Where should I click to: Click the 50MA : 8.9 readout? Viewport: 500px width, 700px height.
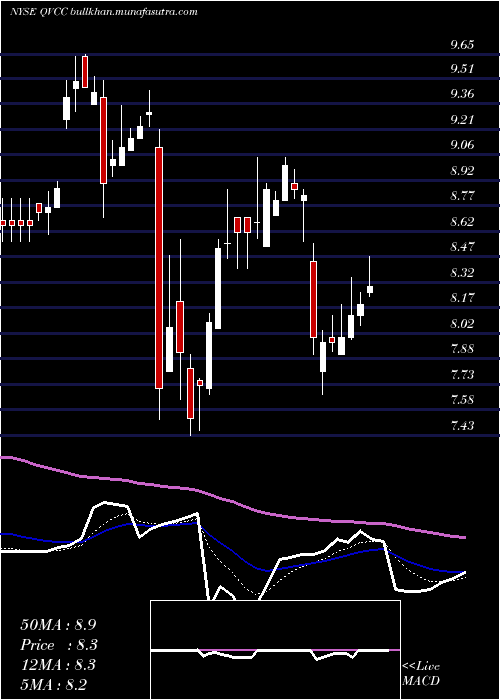[x=58, y=625]
